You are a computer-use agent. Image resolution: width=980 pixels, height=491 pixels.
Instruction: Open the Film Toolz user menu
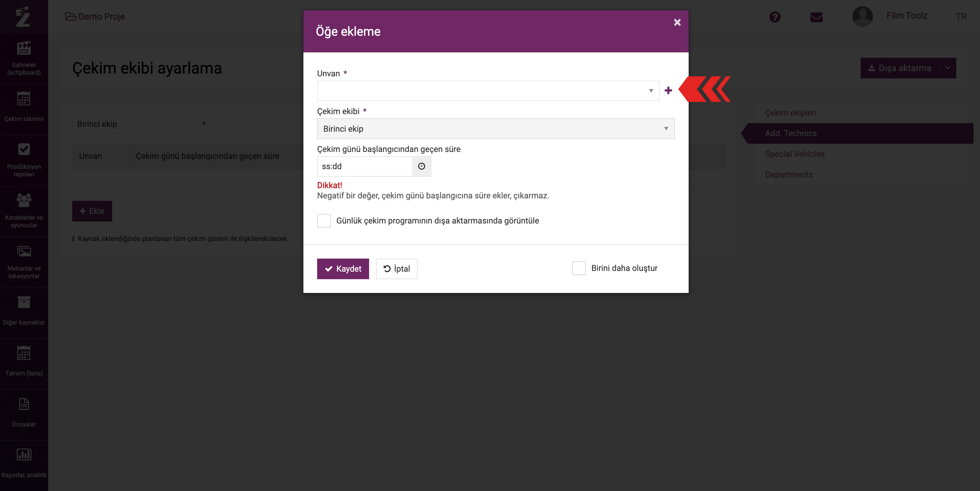point(907,15)
